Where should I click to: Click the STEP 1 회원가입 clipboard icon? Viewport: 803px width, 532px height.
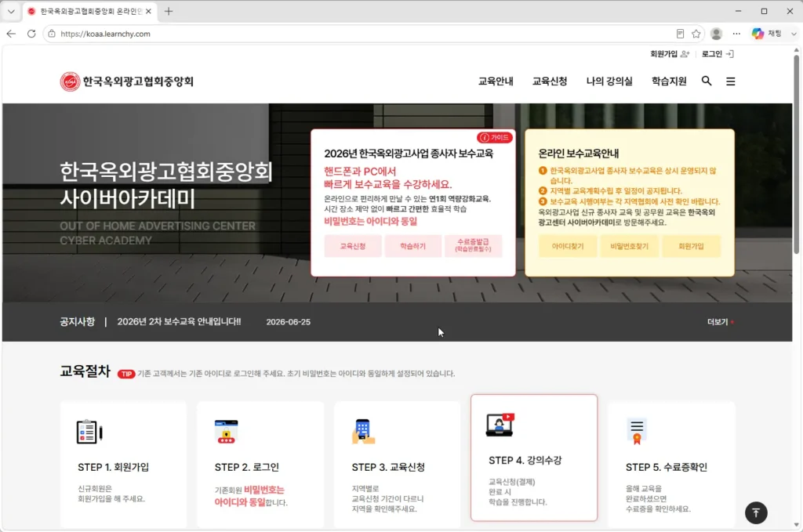[89, 432]
